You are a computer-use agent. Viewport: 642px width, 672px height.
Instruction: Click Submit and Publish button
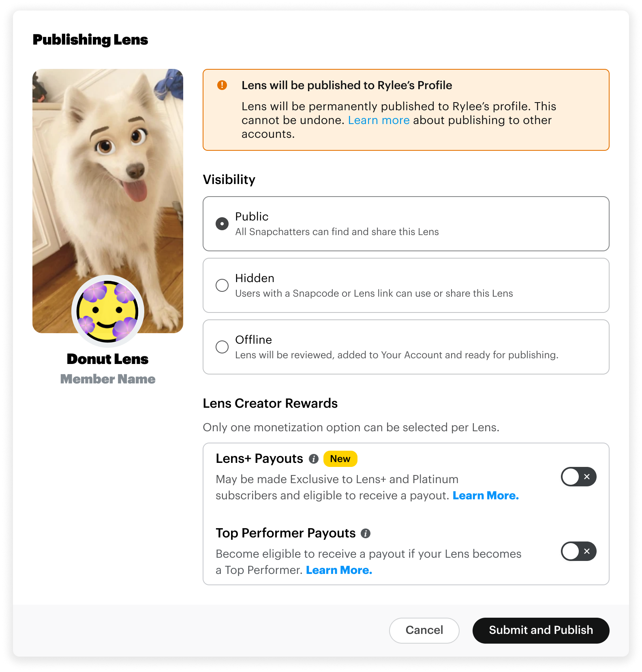coord(541,630)
